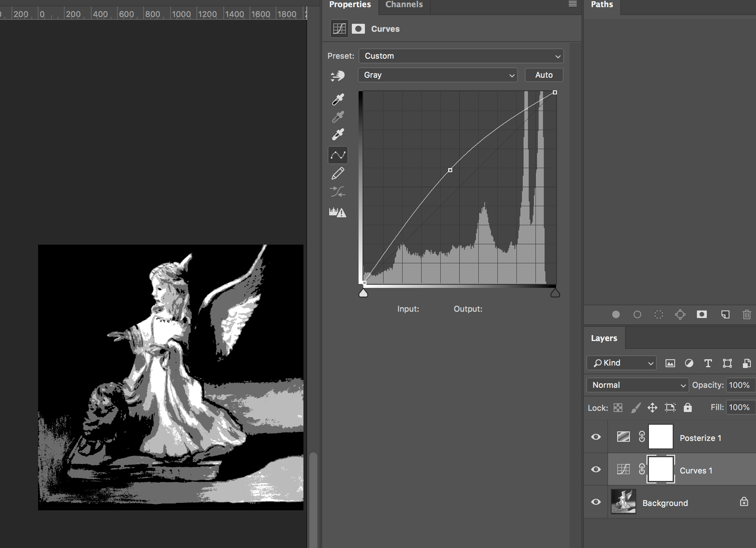Click the Background layer thumbnail
The height and width of the screenshot is (548, 756).
pyautogui.click(x=624, y=502)
